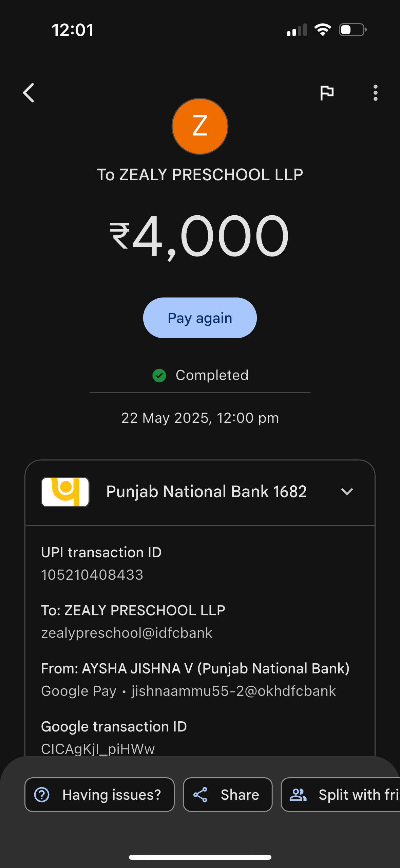Tap the Google transaction ID value
The image size is (400, 868).
click(x=98, y=749)
